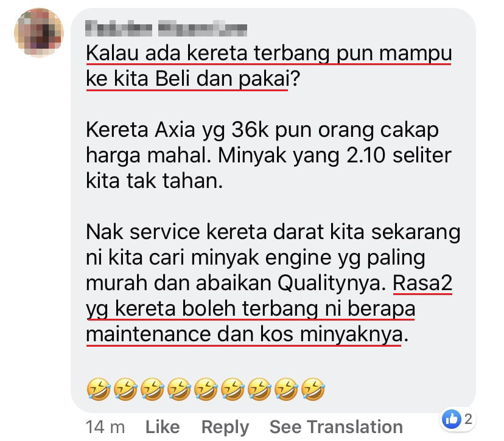Click the 'maintenance dan kos minyaknya' line

coord(247,335)
